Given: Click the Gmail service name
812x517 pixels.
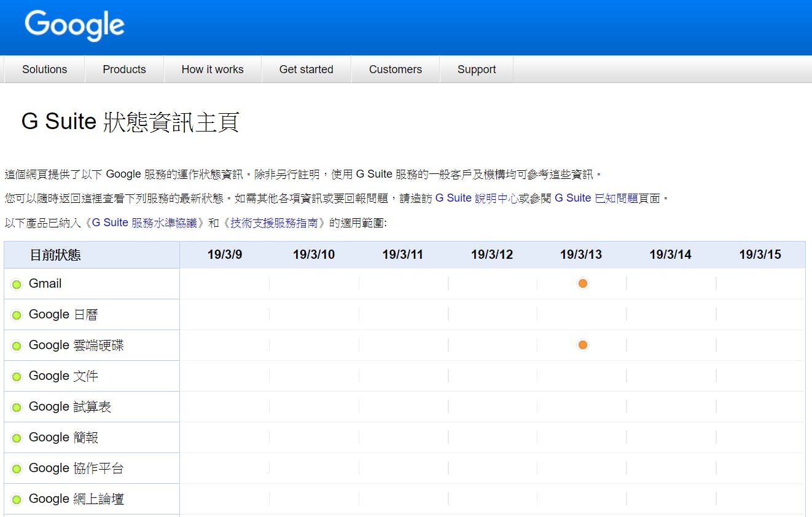Looking at the screenshot, I should [x=45, y=283].
